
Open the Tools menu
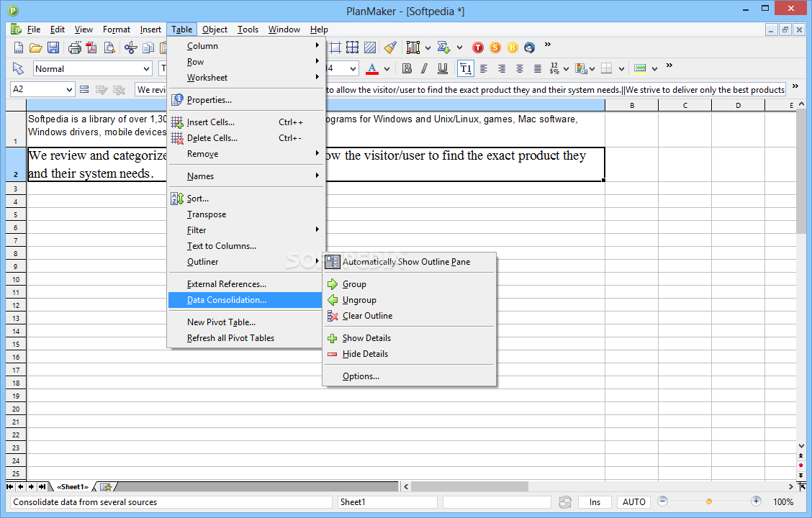point(248,29)
